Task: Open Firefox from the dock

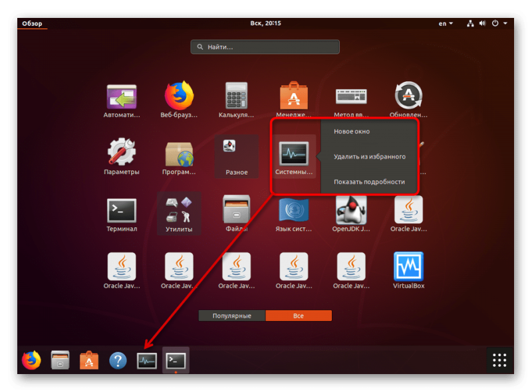Action: 31,360
